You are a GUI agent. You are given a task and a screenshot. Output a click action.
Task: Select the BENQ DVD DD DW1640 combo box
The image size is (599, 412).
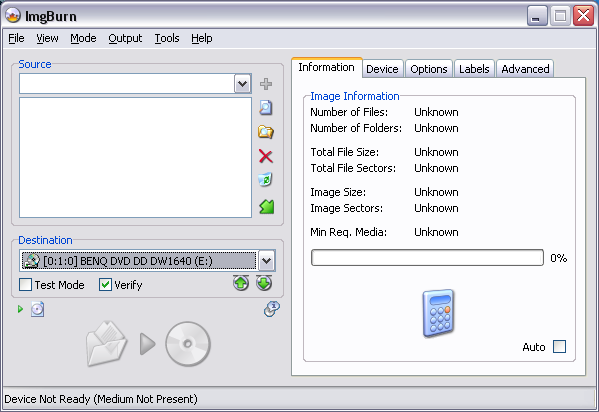click(147, 261)
